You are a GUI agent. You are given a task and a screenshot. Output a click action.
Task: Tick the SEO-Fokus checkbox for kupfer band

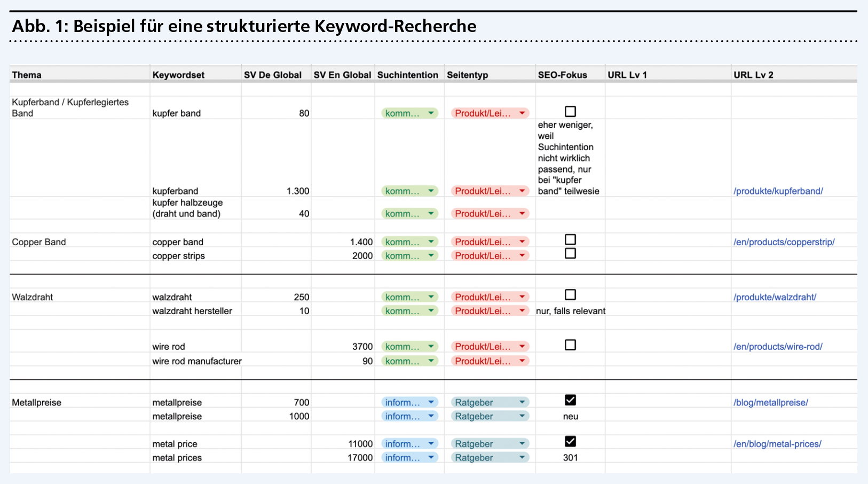[x=570, y=112]
